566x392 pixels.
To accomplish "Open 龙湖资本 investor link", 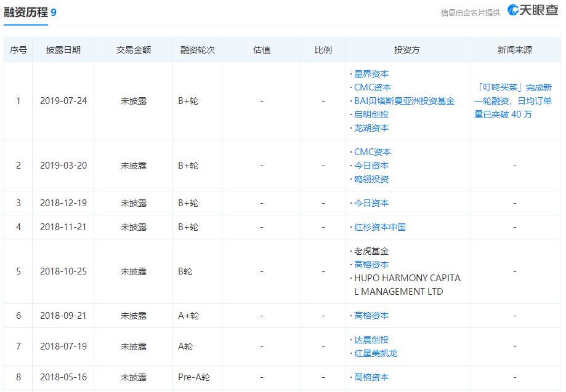I will tap(371, 128).
